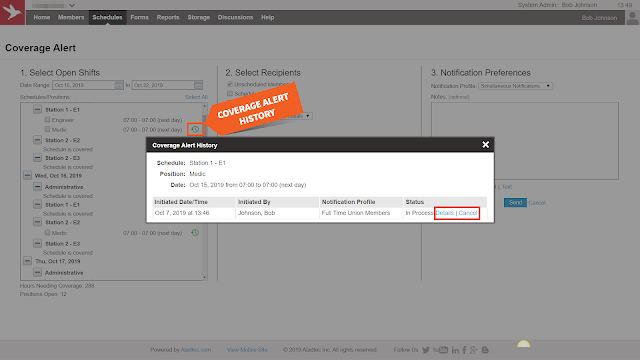This screenshot has height=360, width=640.
Task: Check the Scheduled Members checkbox
Action: click(230, 93)
